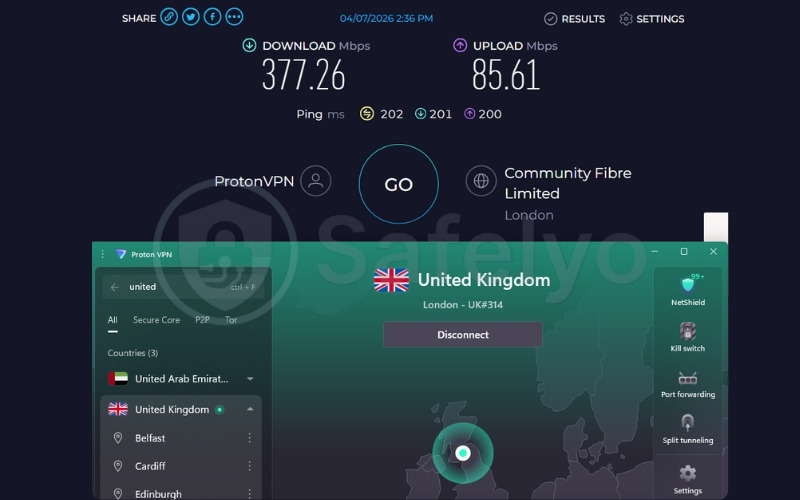The image size is (800, 500).
Task: Open the NetShield panel
Action: pos(688,289)
